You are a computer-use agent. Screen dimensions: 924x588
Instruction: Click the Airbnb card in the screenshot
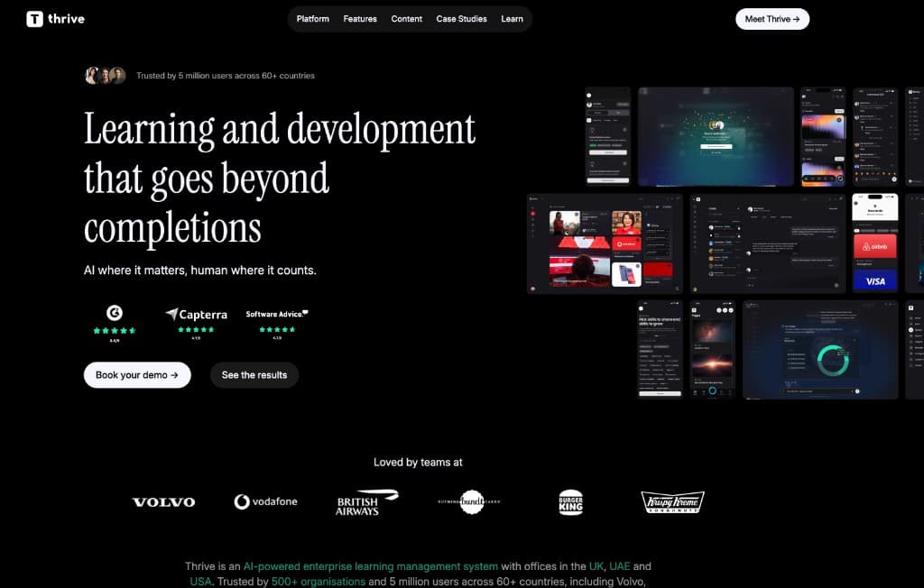tap(875, 246)
